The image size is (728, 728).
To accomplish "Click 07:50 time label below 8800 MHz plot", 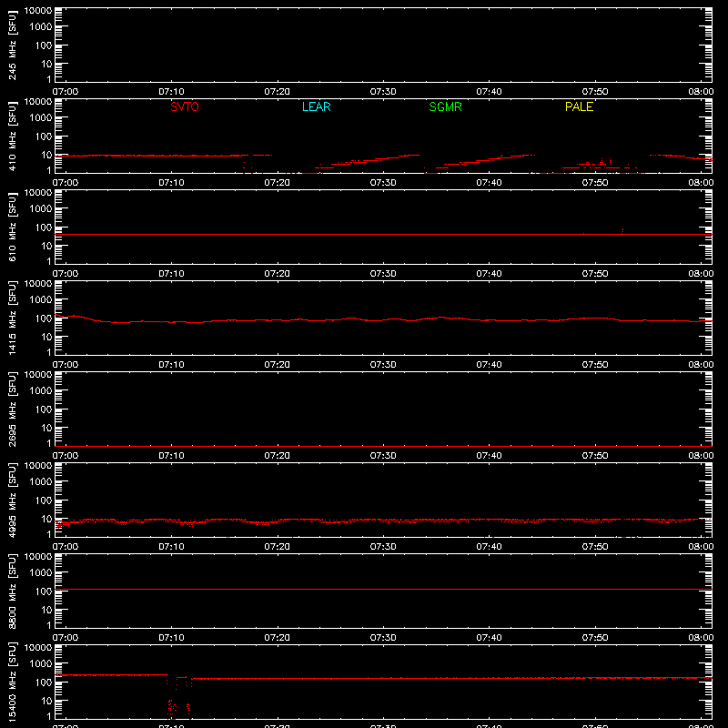I will pos(595,638).
